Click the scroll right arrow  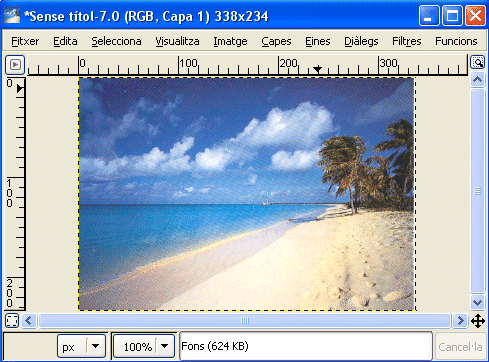pyautogui.click(x=460, y=321)
